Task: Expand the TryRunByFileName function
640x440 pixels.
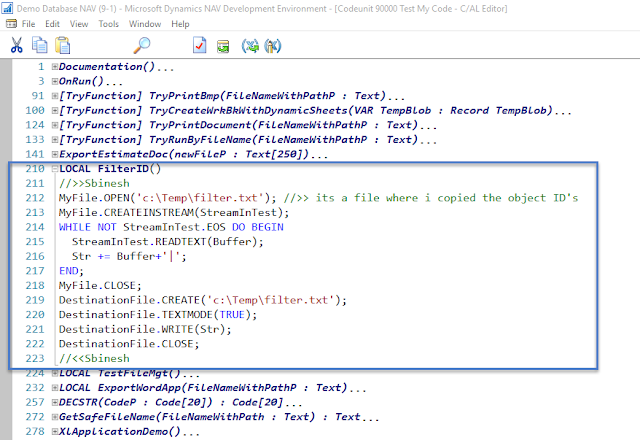Action: tap(55, 140)
